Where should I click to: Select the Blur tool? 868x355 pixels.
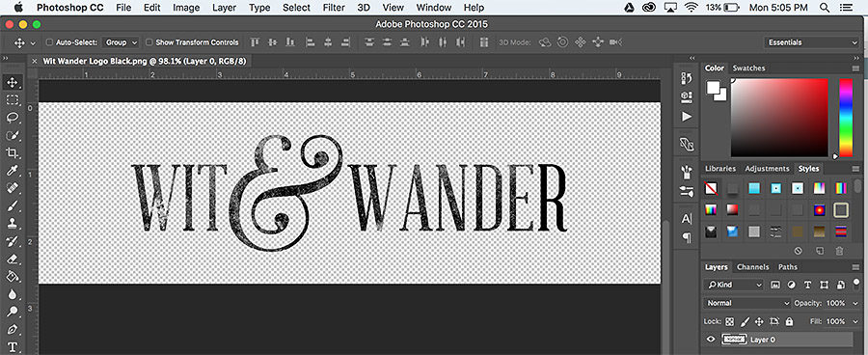click(13, 294)
